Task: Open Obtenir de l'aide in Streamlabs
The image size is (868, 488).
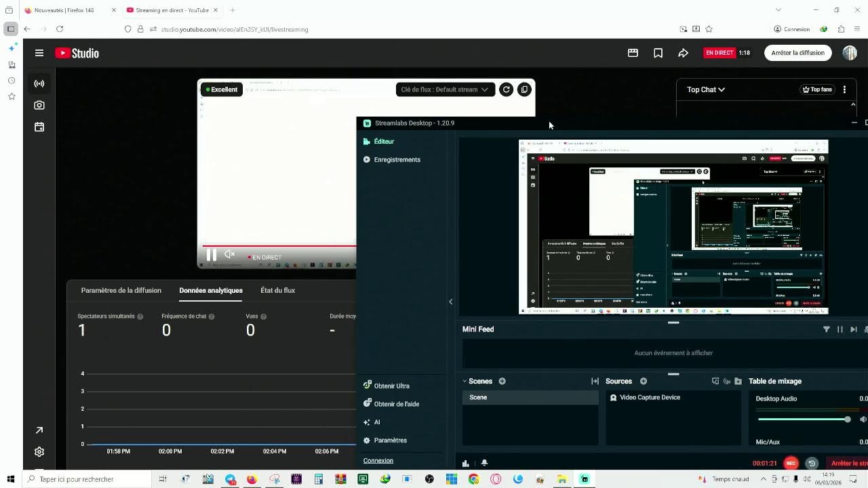Action: (391, 404)
